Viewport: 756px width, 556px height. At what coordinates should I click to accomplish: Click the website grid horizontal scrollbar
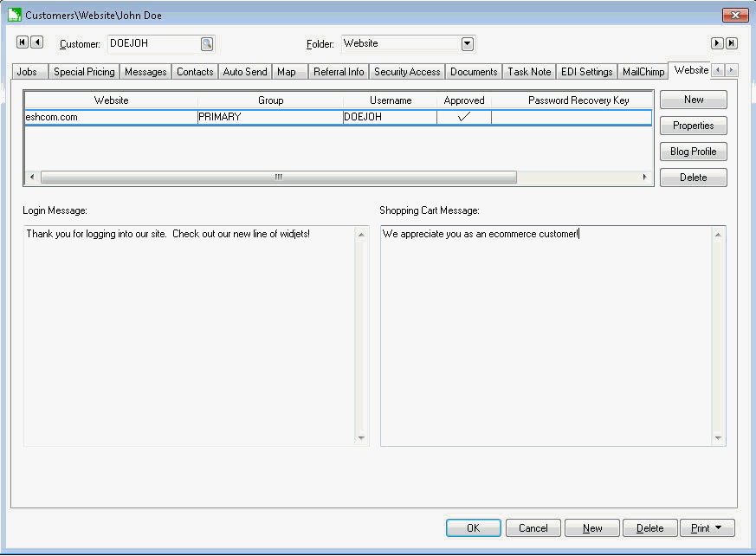click(278, 177)
